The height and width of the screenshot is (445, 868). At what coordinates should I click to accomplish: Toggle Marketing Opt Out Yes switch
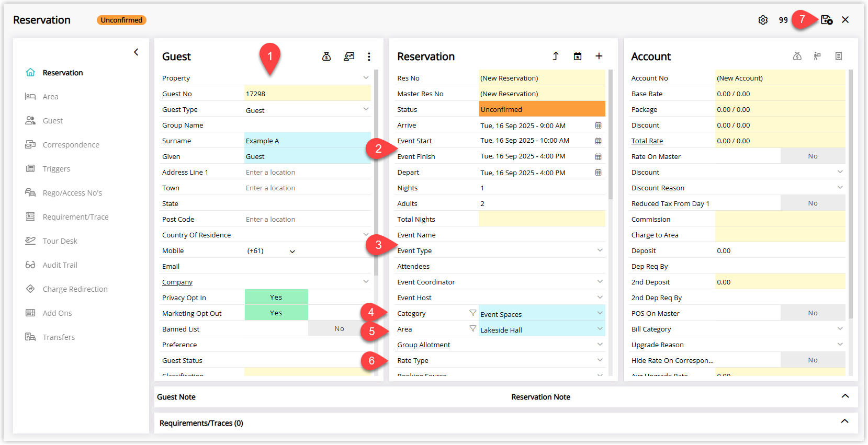[276, 313]
